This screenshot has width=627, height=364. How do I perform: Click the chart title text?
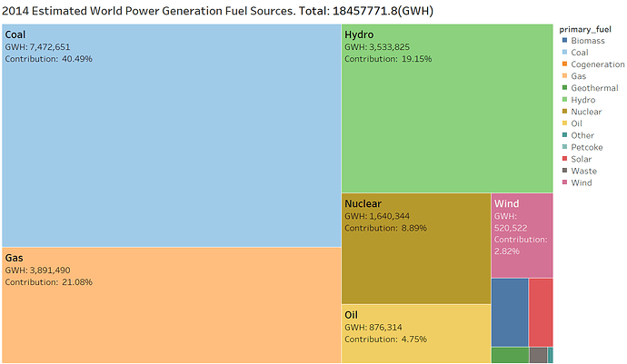tap(217, 11)
